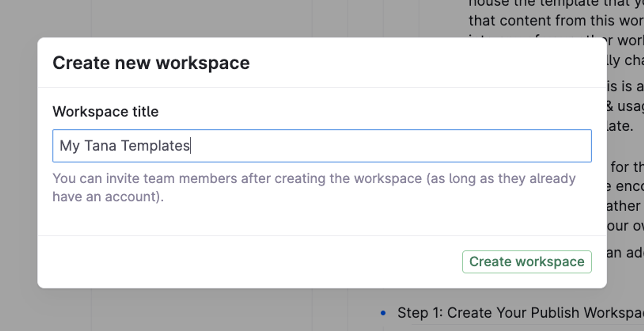Click the Workspace title label

[x=105, y=111]
